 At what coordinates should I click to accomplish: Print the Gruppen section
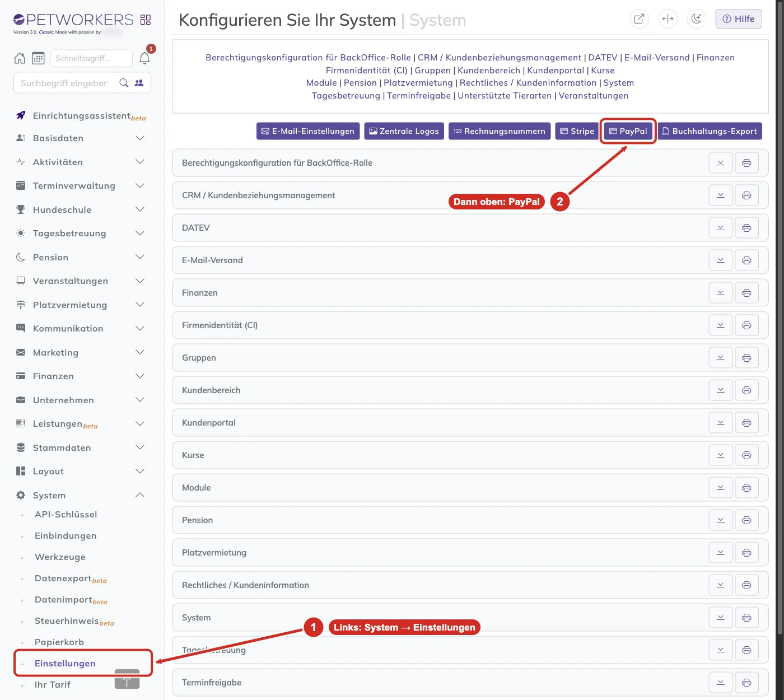click(x=746, y=358)
